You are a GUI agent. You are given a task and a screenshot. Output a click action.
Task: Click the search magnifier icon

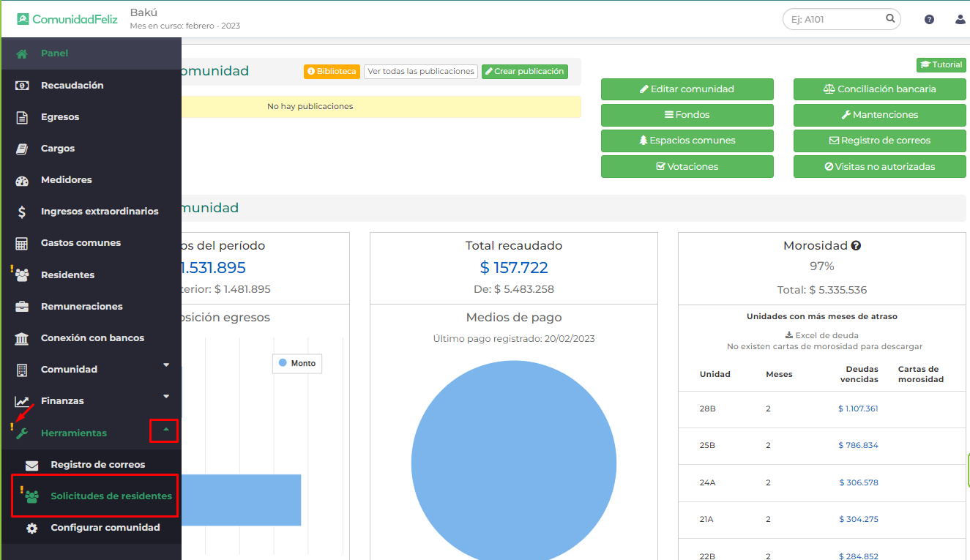click(890, 19)
